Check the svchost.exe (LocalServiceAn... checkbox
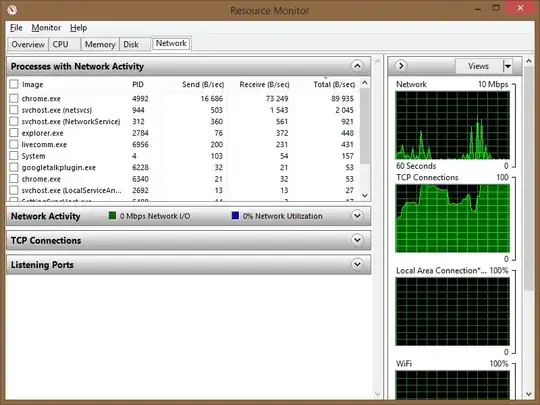 14,190
